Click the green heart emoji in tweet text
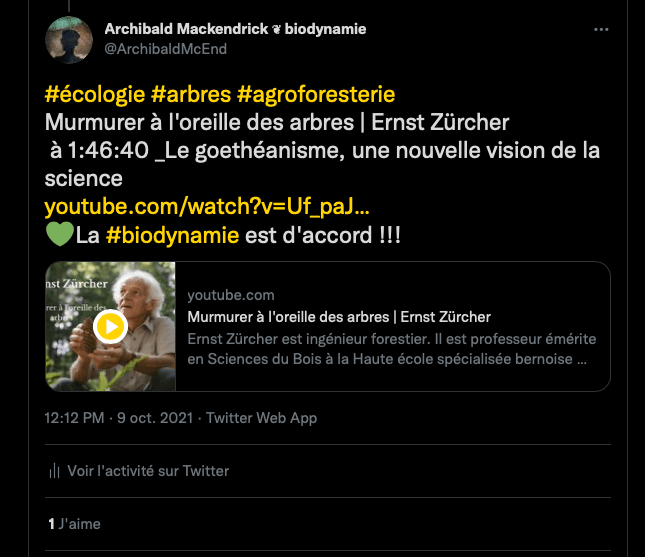Image resolution: width=645 pixels, height=557 pixels. 59,236
